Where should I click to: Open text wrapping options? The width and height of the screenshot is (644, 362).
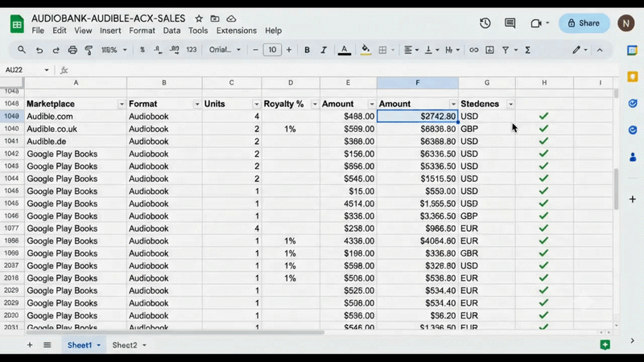click(452, 50)
